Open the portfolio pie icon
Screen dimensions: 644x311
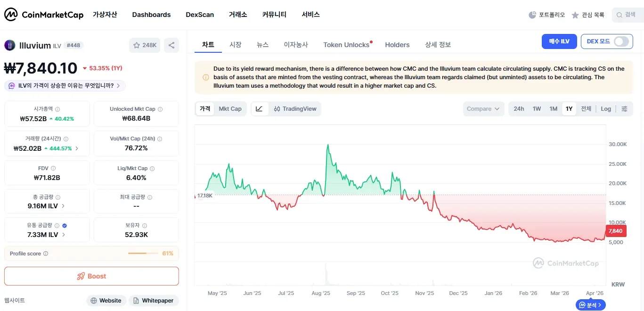(x=532, y=15)
